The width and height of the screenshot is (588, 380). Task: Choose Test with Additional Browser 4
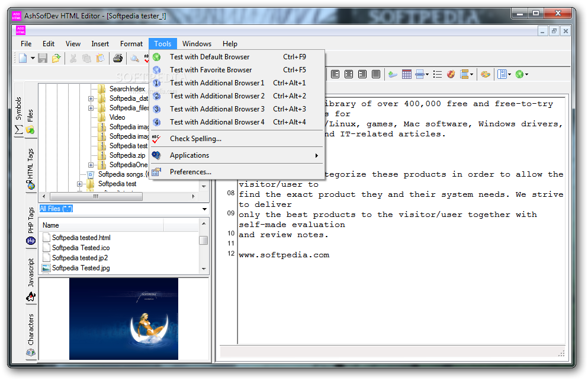[237, 122]
